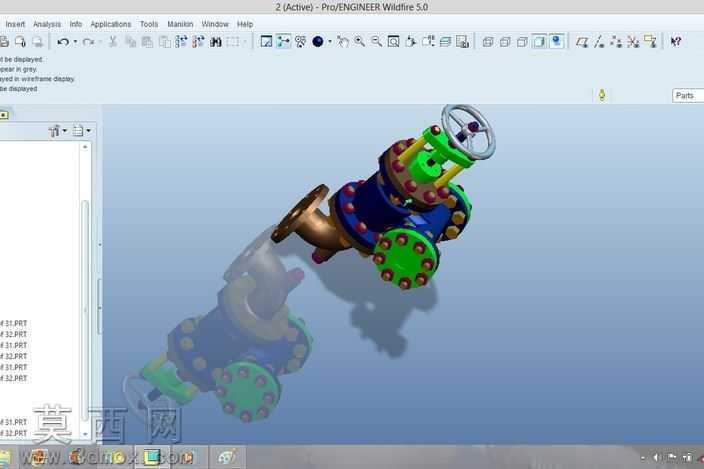Undo the last action
This screenshot has height=469, width=704.
click(x=63, y=42)
